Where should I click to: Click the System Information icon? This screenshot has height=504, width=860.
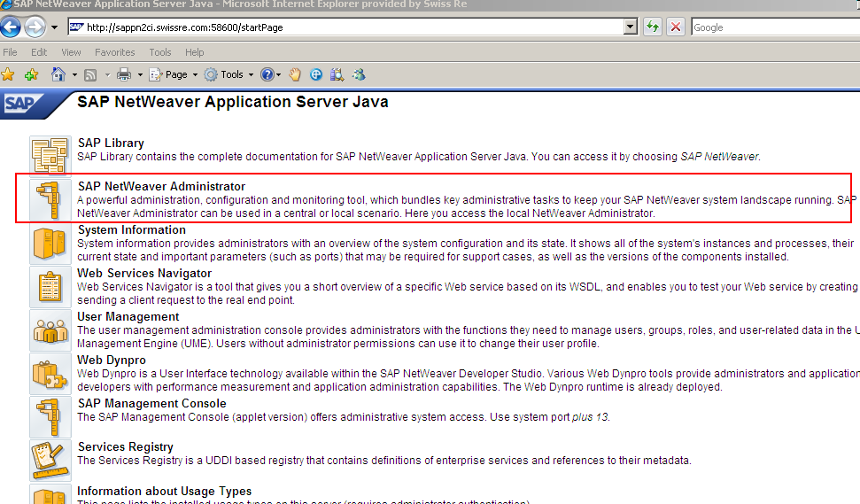click(x=50, y=244)
